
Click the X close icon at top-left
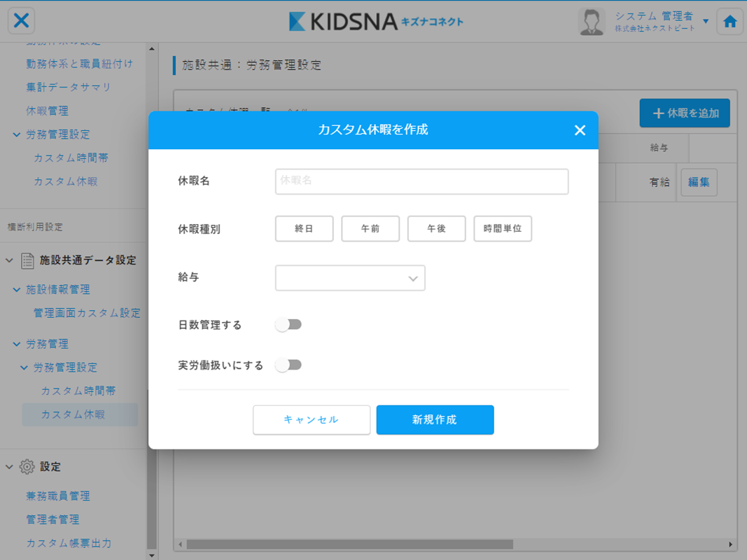pos(22,21)
